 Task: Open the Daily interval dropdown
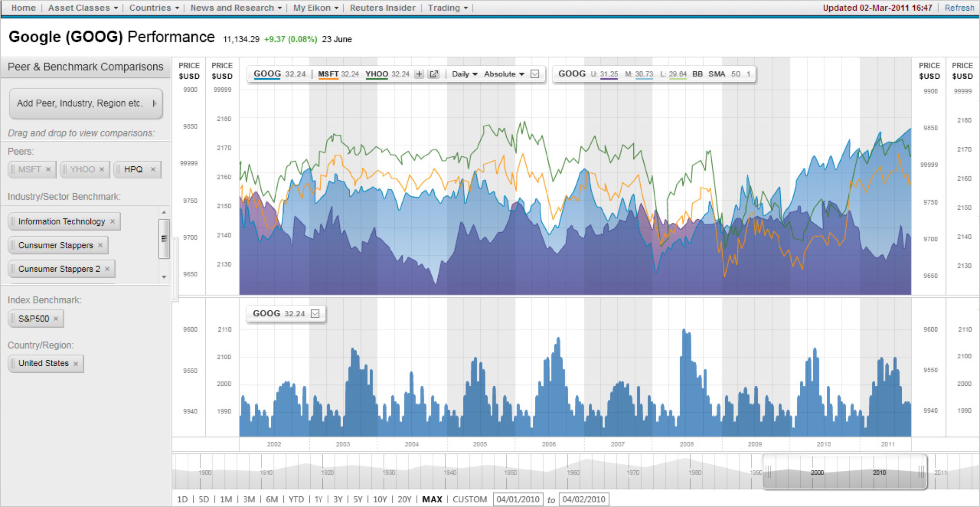[464, 74]
